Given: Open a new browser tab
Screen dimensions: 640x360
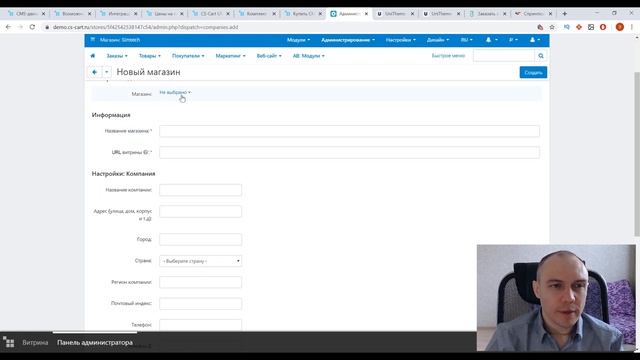Looking at the screenshot, I should tap(564, 13).
